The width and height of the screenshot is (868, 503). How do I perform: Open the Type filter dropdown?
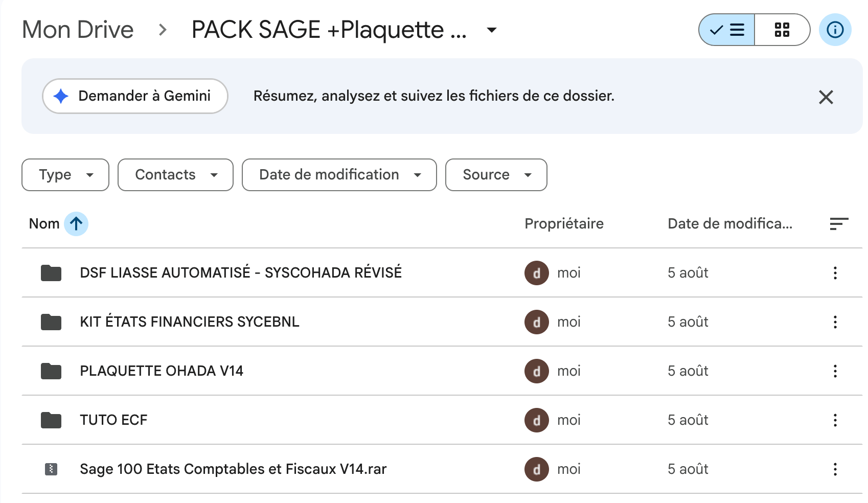[65, 175]
